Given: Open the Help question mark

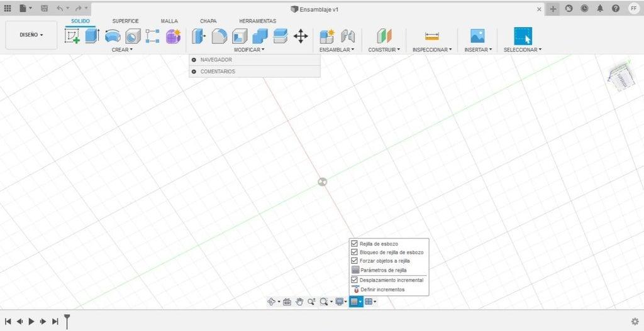Looking at the screenshot, I should [x=615, y=8].
